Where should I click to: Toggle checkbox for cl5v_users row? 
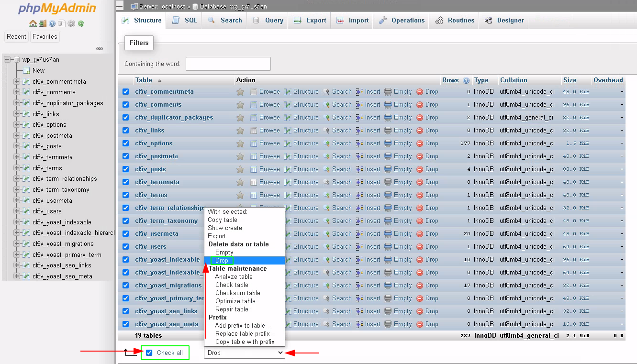(126, 247)
